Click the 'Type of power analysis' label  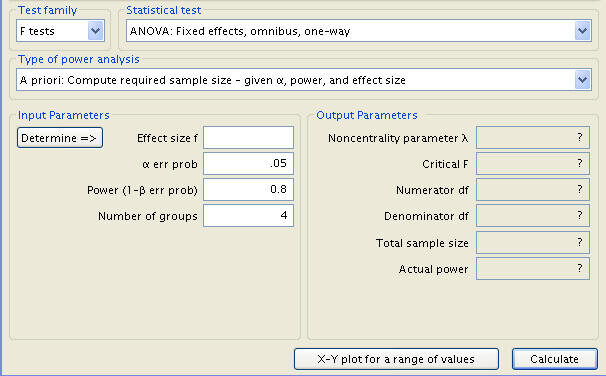[78, 59]
